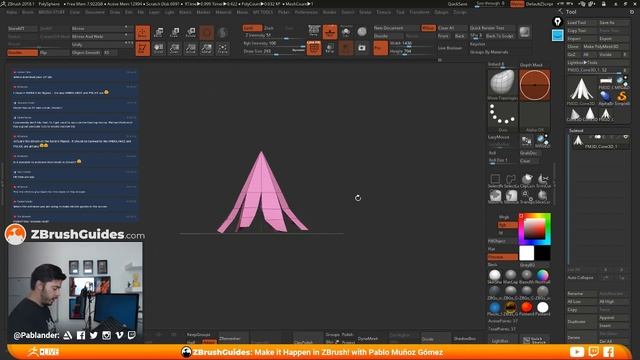This screenshot has width=640, height=360.
Task: Toggle the Flip button
Action: click(54, 53)
